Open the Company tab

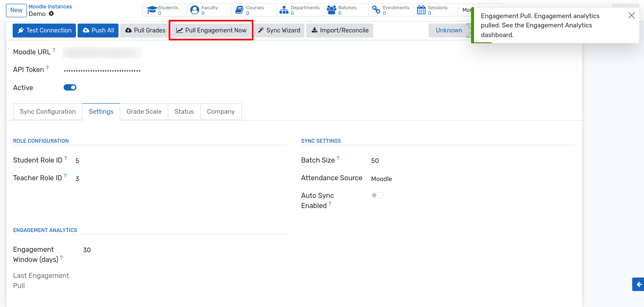click(x=221, y=112)
